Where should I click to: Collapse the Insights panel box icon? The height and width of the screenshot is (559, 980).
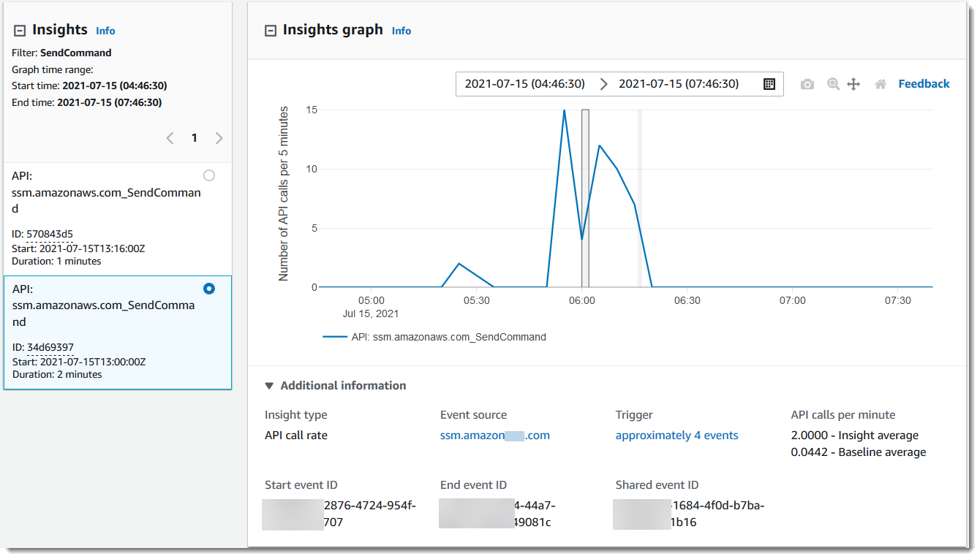tap(20, 30)
